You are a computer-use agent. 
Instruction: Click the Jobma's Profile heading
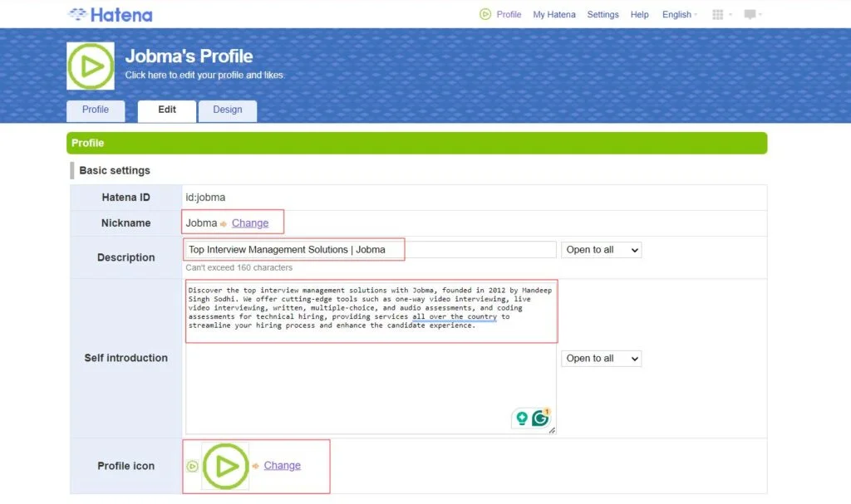189,56
